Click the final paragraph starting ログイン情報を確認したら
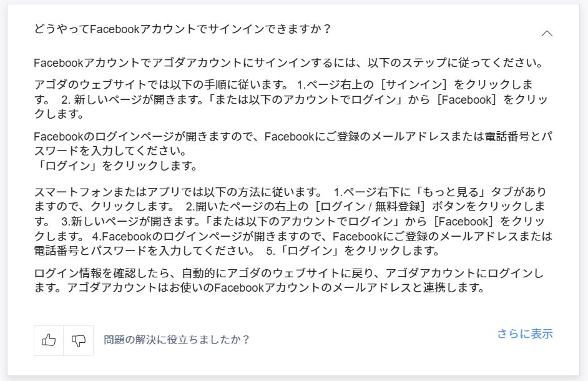This screenshot has width=588, height=381. (x=288, y=280)
